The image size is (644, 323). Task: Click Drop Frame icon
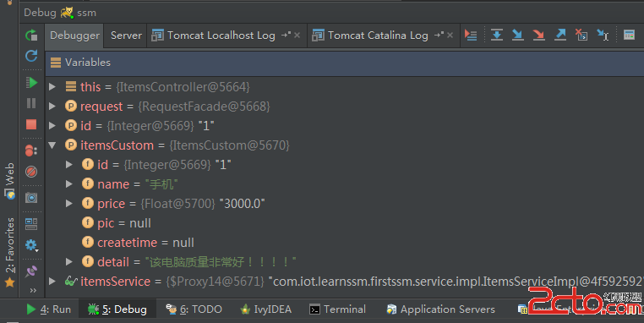581,35
